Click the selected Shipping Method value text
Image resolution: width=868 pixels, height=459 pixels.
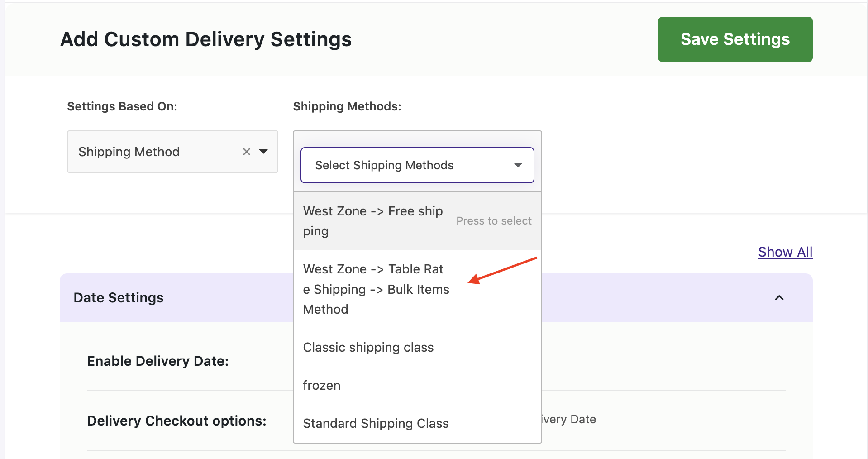(x=129, y=152)
